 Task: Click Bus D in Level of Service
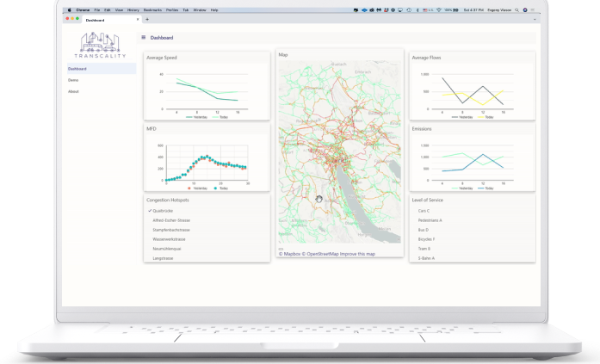424,230
